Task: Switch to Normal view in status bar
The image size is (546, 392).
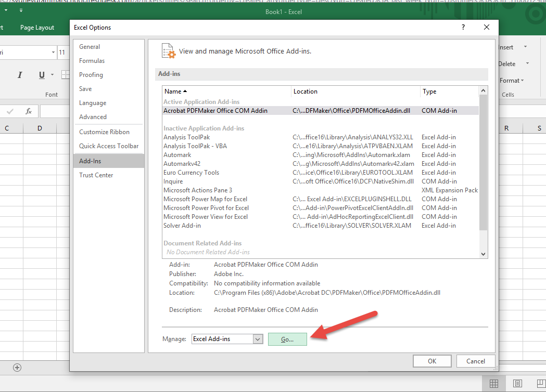Action: 494,384
